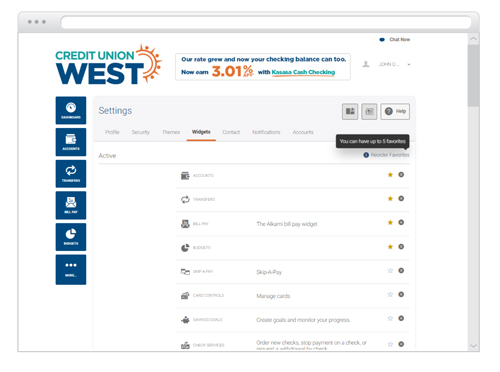Switch to the Contact tab
Screen dimensions: 500x372
[x=231, y=132]
